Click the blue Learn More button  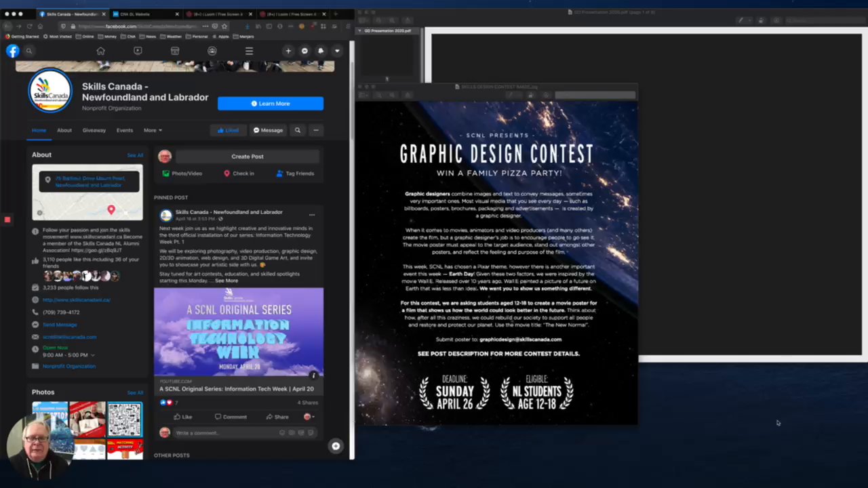click(x=271, y=103)
